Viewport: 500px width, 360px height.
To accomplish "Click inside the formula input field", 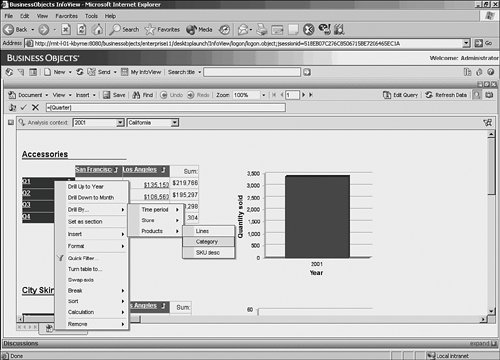I will [x=166, y=107].
